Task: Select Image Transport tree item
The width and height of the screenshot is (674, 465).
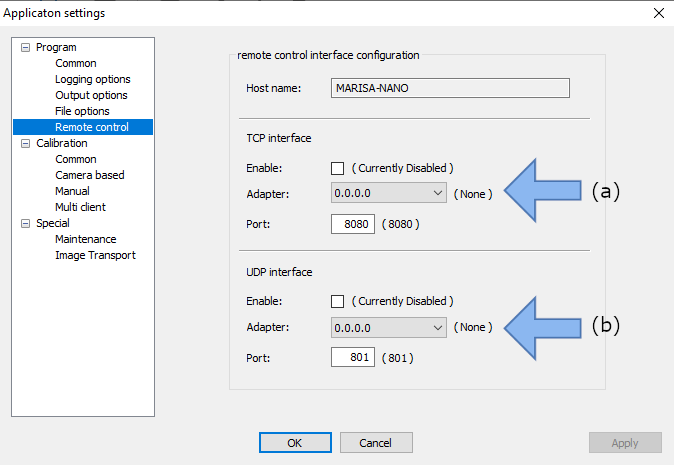Action: coord(95,255)
